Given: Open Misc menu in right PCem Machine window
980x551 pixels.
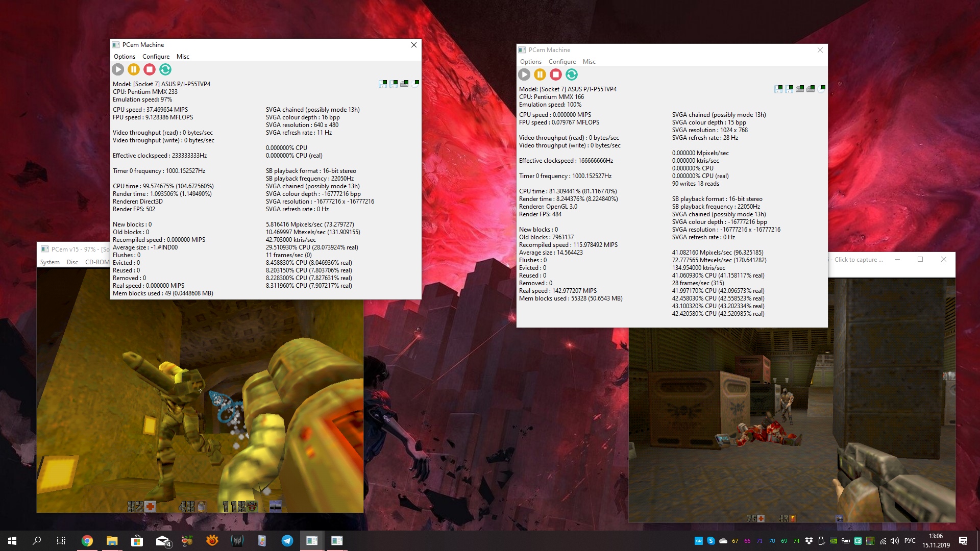Looking at the screenshot, I should point(589,62).
